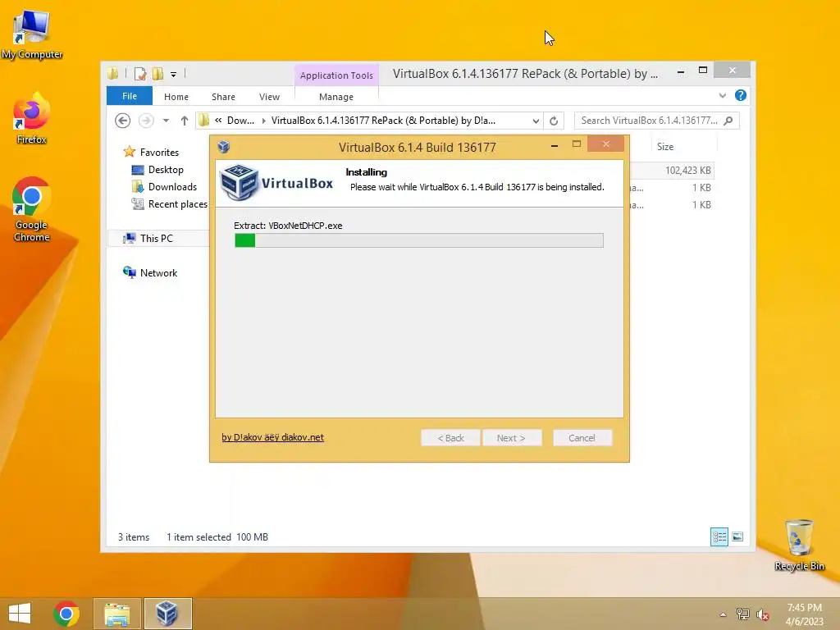Refresh the Explorer folder view
This screenshot has height=630, width=840.
click(554, 121)
